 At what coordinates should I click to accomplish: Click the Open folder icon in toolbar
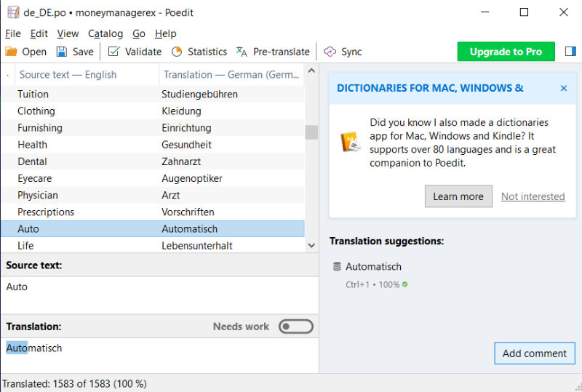point(12,52)
